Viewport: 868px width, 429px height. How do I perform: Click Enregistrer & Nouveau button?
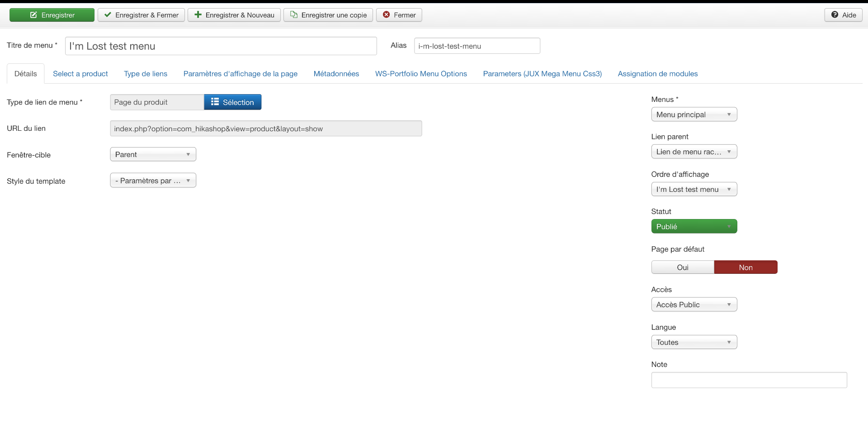tap(234, 15)
